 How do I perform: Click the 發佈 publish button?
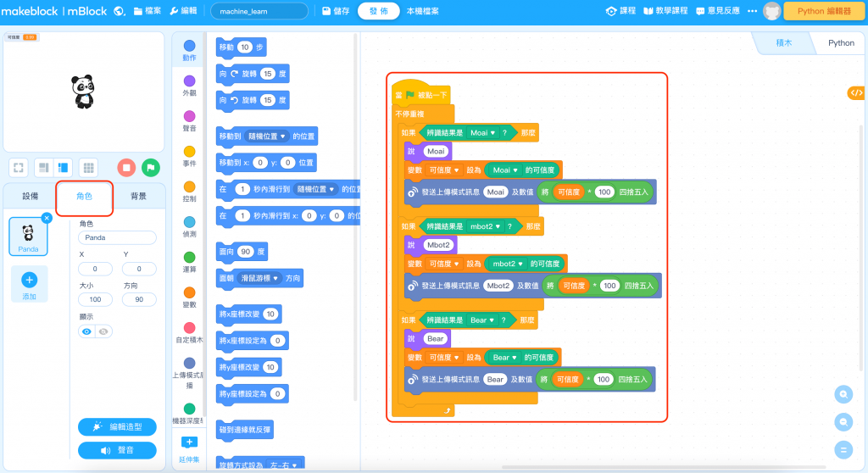coord(378,11)
